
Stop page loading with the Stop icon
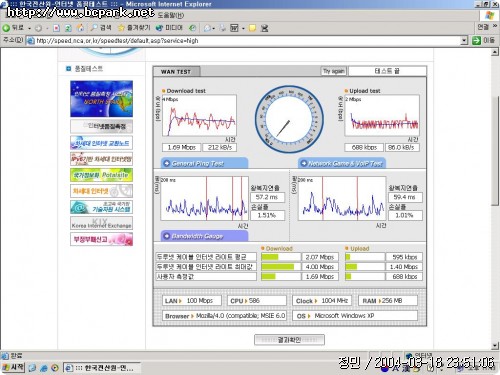click(x=56, y=28)
